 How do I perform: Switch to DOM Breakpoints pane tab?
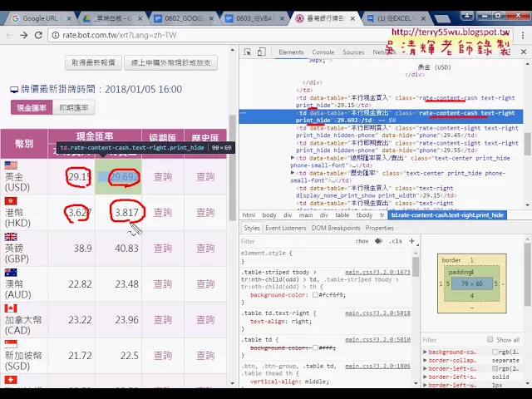tap(336, 228)
